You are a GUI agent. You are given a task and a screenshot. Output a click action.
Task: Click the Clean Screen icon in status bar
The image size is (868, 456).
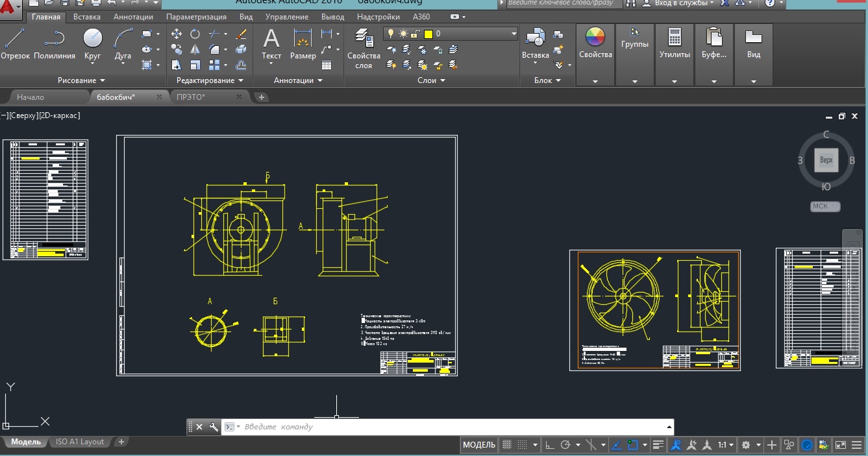click(x=840, y=445)
